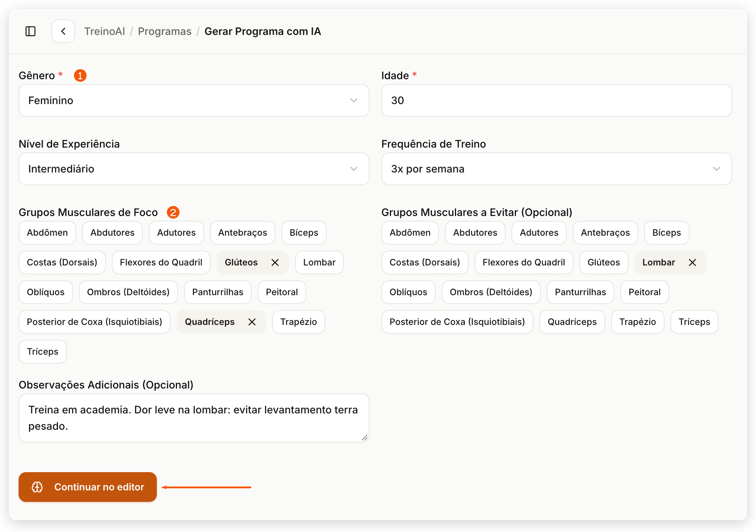Toggle Oblíquos in groups to avoid
756x532 pixels.
tap(408, 292)
